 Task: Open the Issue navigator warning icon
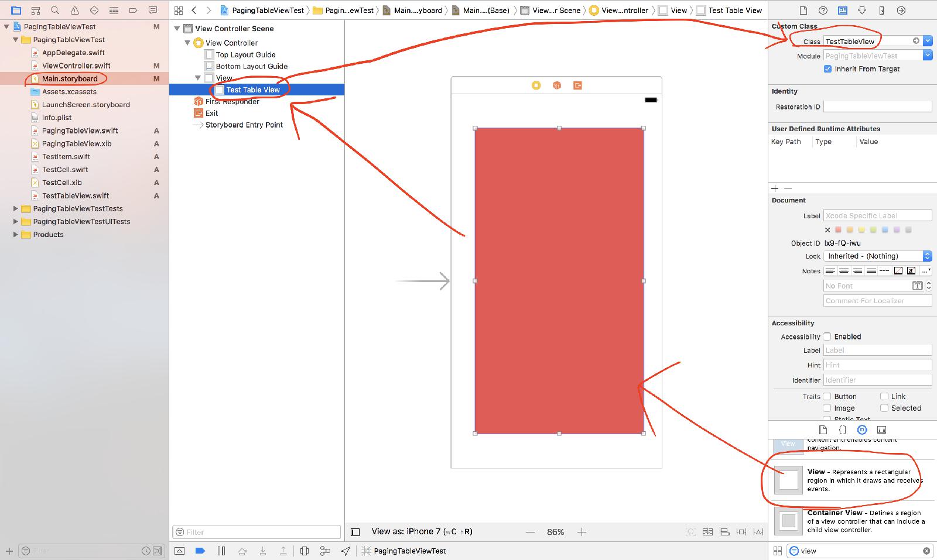click(74, 10)
